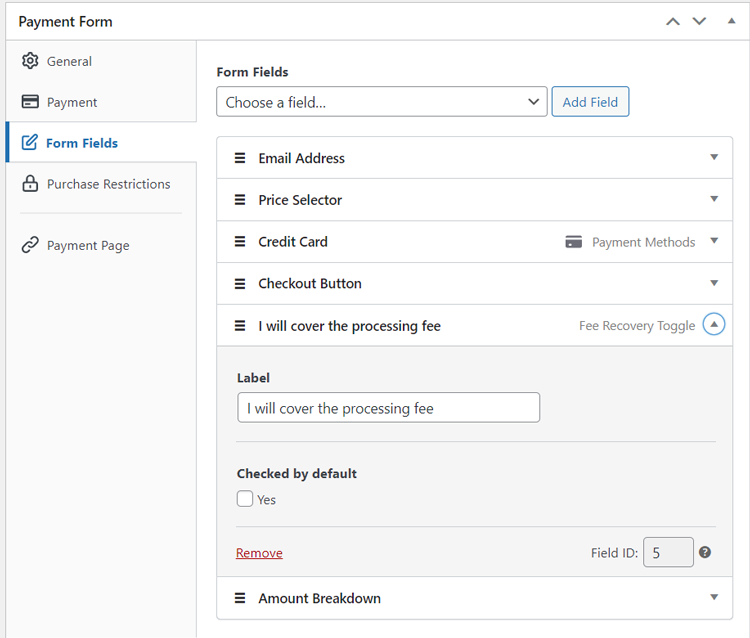
Task: Click the Label text input
Action: [x=388, y=408]
